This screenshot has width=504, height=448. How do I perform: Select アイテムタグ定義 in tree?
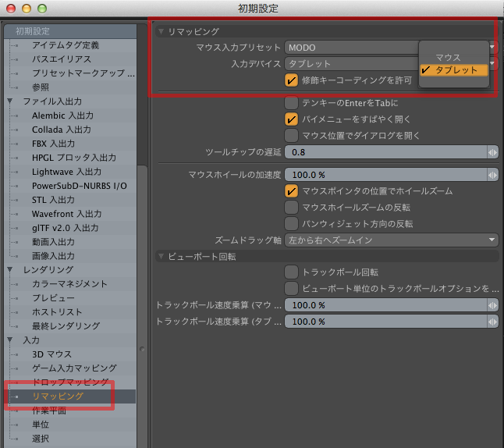66,45
